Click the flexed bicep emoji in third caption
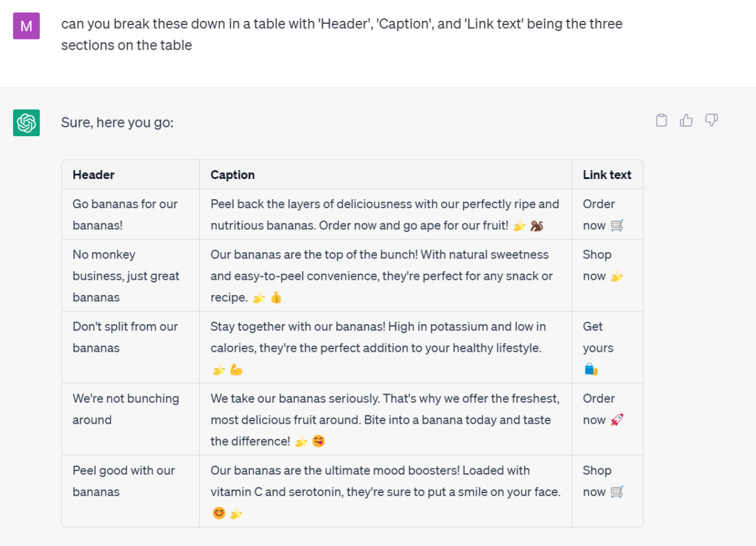The image size is (756, 546). click(x=236, y=370)
